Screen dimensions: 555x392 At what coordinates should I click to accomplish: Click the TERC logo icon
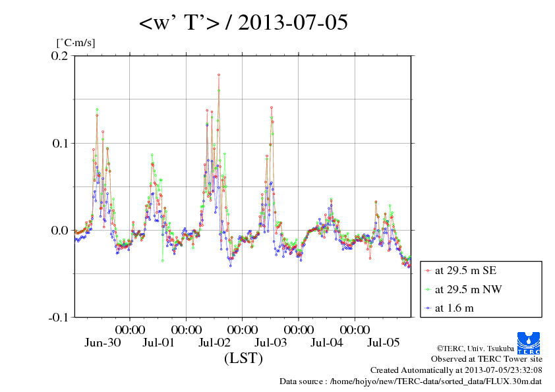point(529,343)
